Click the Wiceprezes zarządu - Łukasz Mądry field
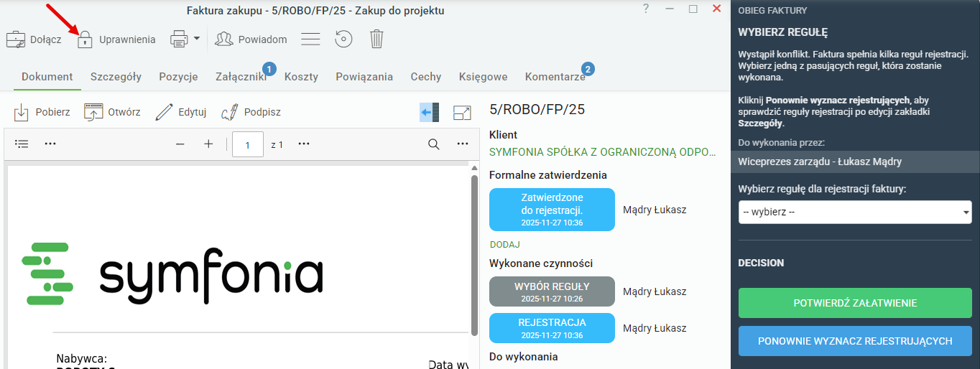Image resolution: width=980 pixels, height=369 pixels. pos(855,162)
